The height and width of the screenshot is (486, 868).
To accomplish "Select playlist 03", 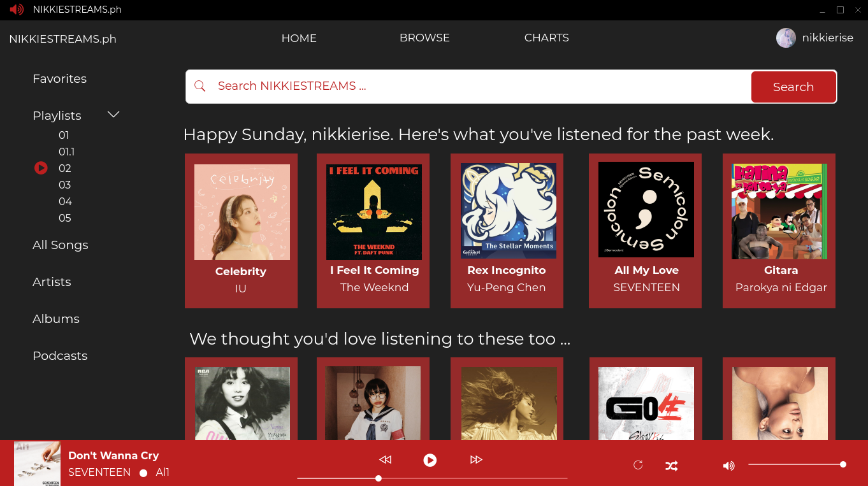I will coord(64,185).
